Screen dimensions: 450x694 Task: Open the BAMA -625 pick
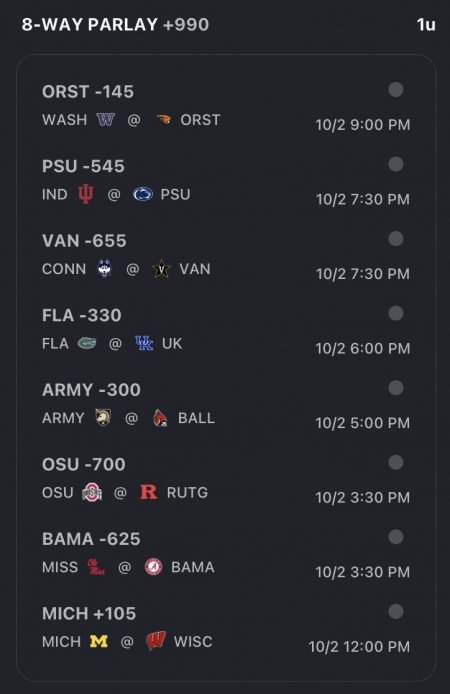pos(91,539)
